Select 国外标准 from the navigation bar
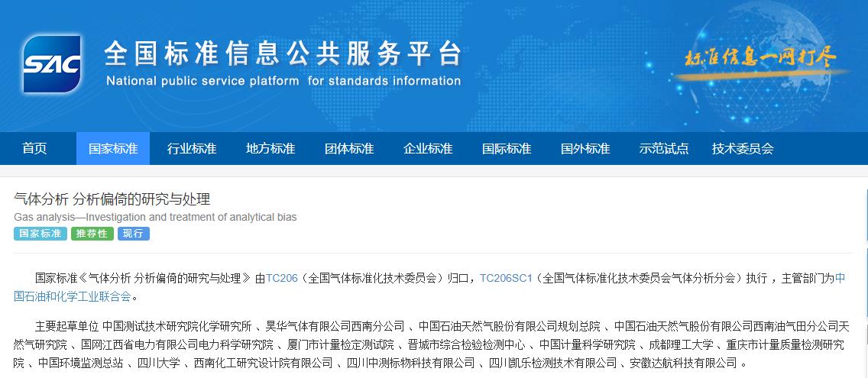 point(585,149)
